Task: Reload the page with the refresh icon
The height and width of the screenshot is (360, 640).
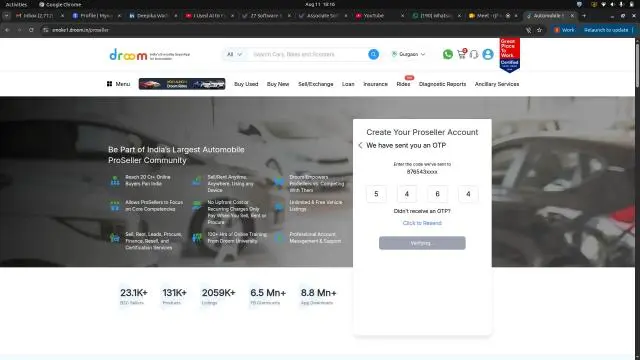Action: pos(31,30)
